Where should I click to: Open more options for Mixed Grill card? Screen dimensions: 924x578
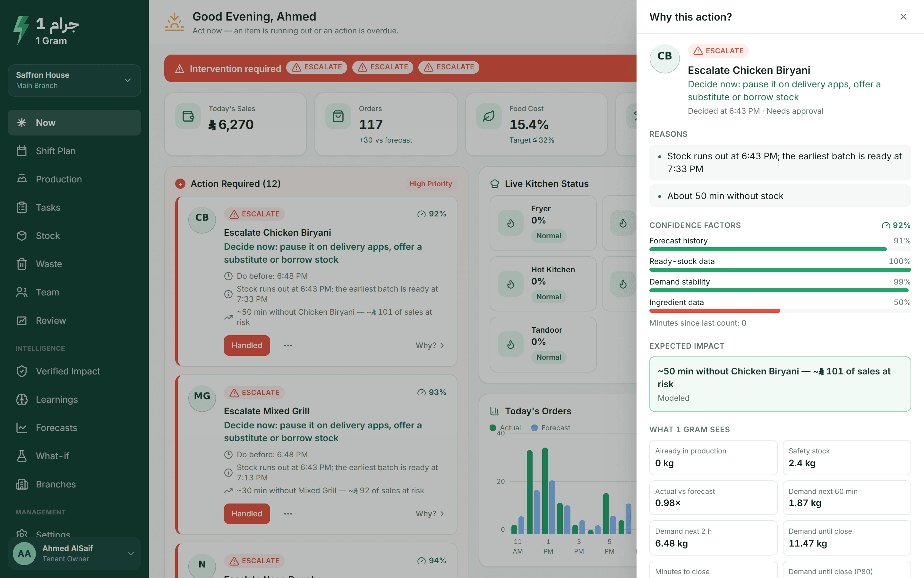click(288, 514)
